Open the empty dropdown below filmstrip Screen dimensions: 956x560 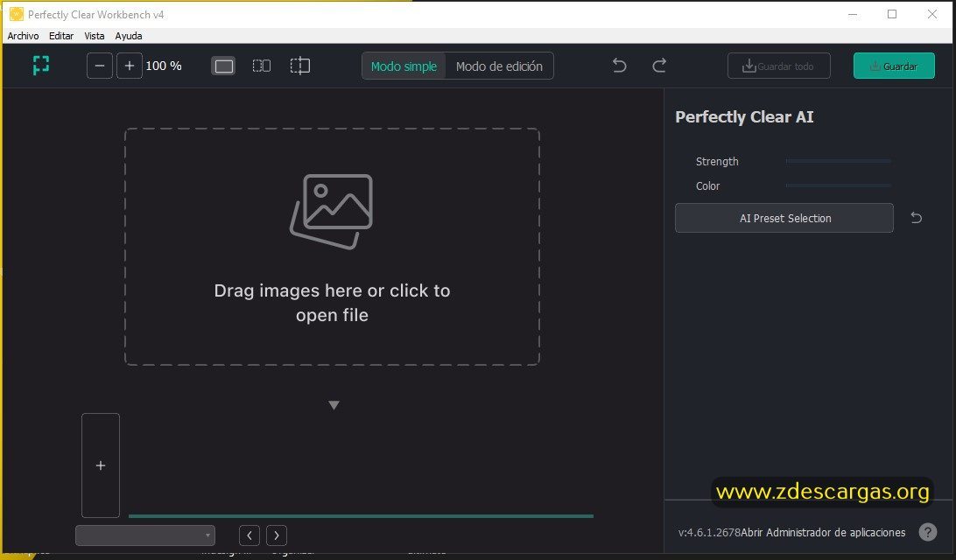[145, 535]
